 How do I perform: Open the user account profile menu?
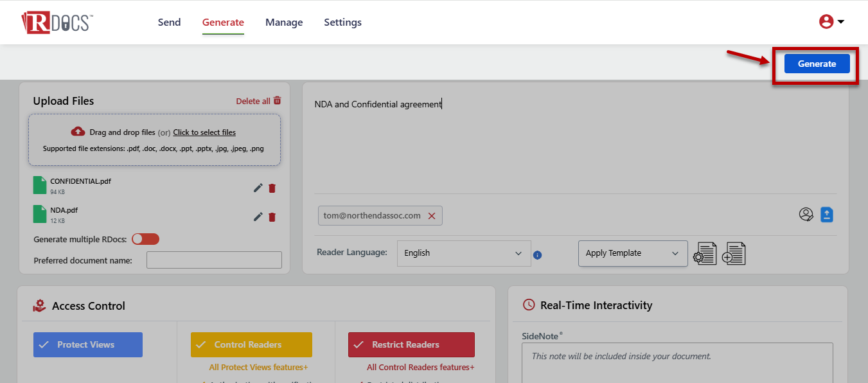pyautogui.click(x=831, y=22)
